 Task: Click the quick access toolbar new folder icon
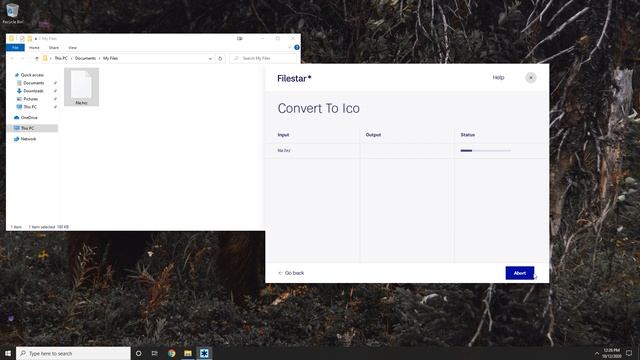[x=29, y=38]
